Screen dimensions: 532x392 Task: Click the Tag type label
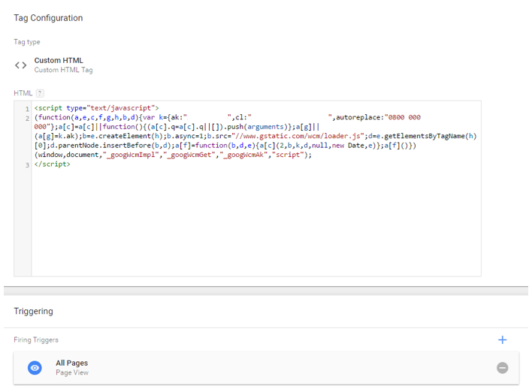pyautogui.click(x=27, y=42)
